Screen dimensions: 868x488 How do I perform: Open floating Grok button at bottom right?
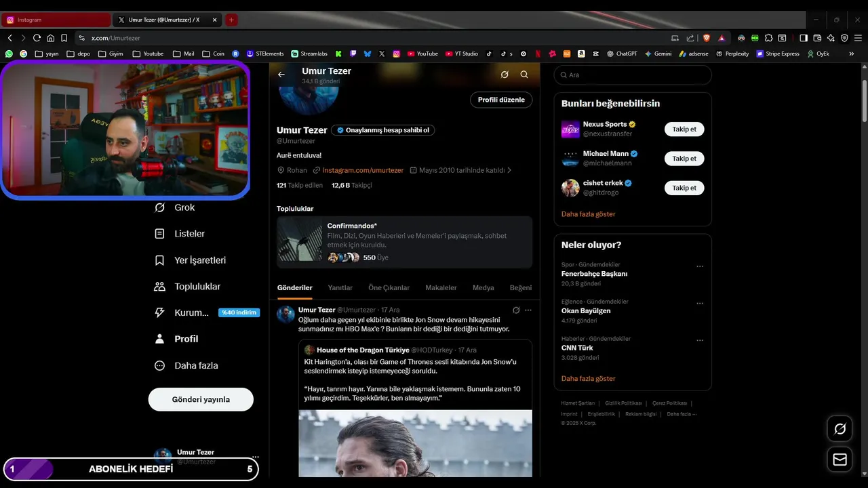(840, 428)
